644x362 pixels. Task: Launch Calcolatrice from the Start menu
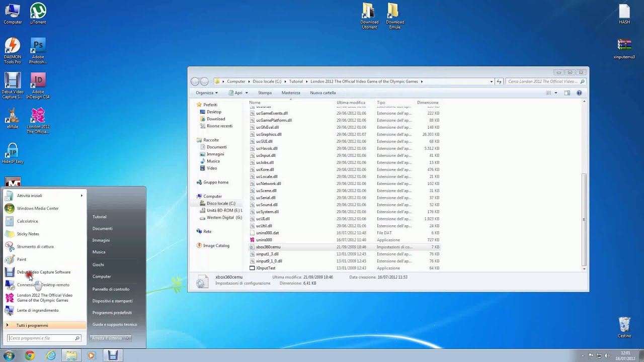coord(44,221)
